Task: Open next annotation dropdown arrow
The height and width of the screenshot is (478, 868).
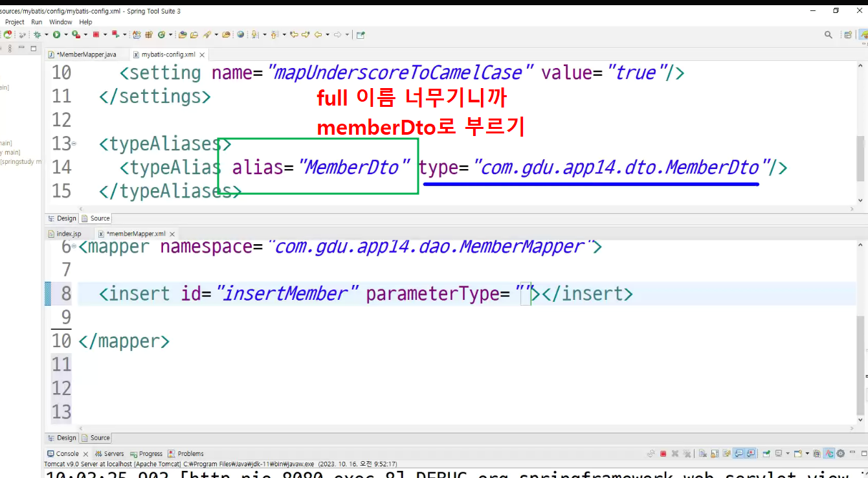Action: point(265,34)
